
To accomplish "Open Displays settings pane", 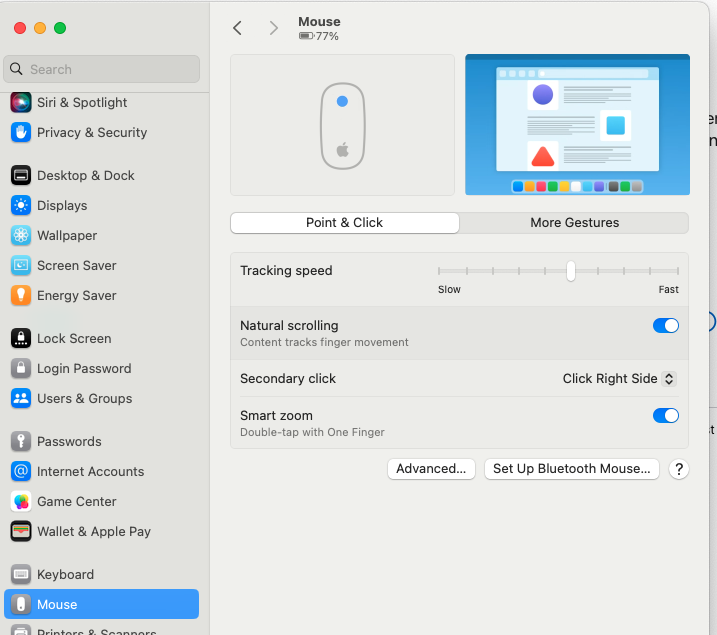I will pos(62,206).
